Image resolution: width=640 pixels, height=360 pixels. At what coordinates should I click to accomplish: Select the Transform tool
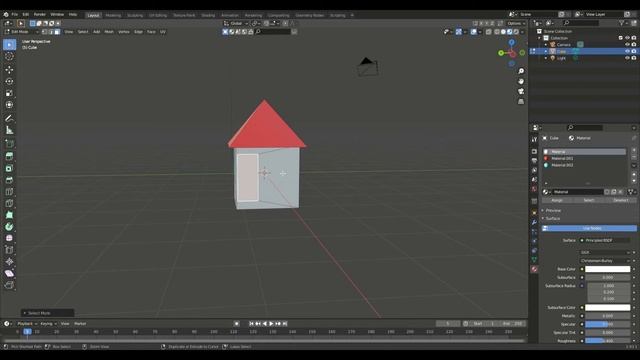click(9, 105)
